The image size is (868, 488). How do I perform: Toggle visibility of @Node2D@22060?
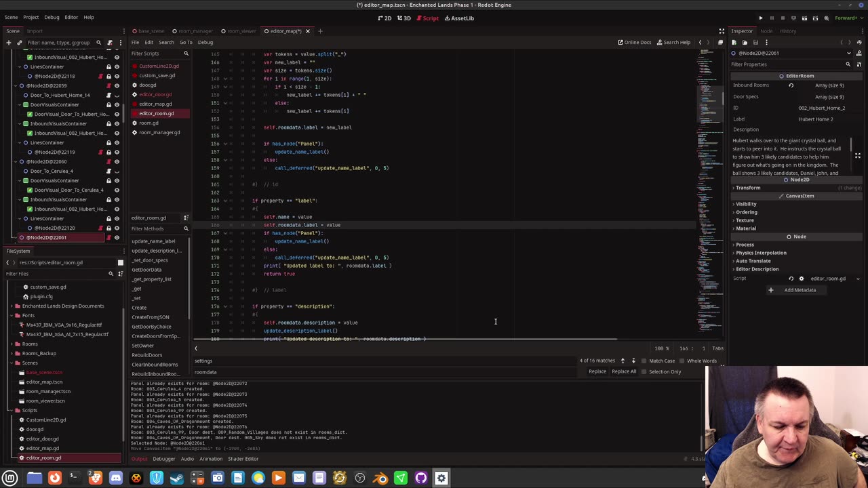[117, 161]
